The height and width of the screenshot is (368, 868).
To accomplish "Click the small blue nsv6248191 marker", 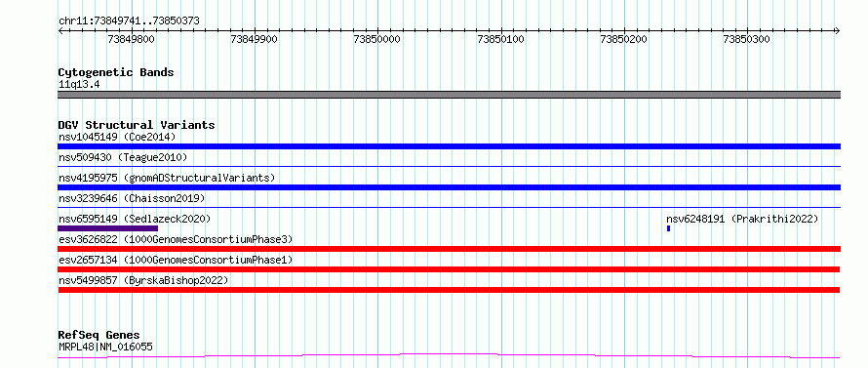I will (669, 228).
